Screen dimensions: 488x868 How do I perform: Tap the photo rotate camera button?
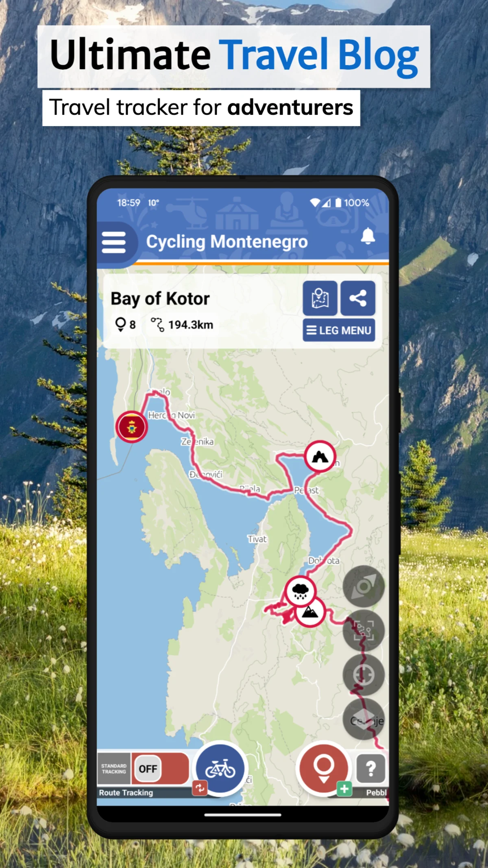(364, 586)
